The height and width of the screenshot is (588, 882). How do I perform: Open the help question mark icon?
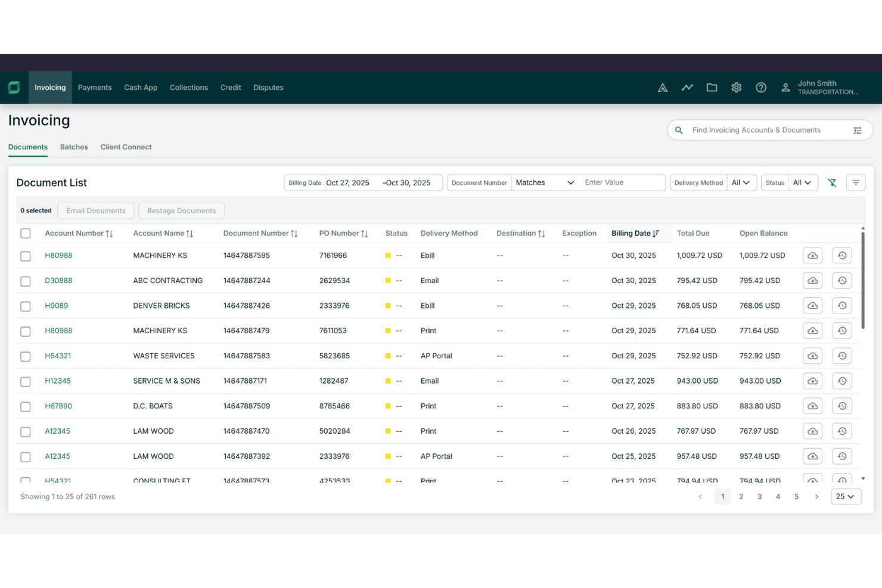point(761,88)
